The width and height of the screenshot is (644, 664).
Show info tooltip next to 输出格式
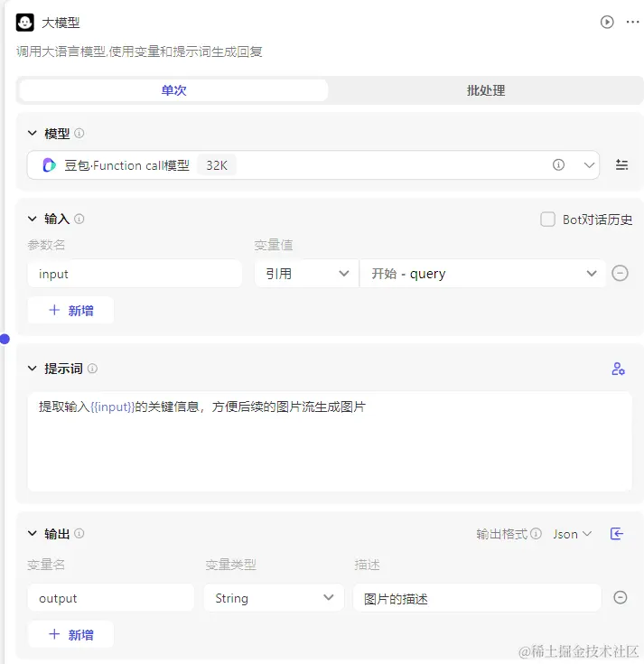click(536, 534)
